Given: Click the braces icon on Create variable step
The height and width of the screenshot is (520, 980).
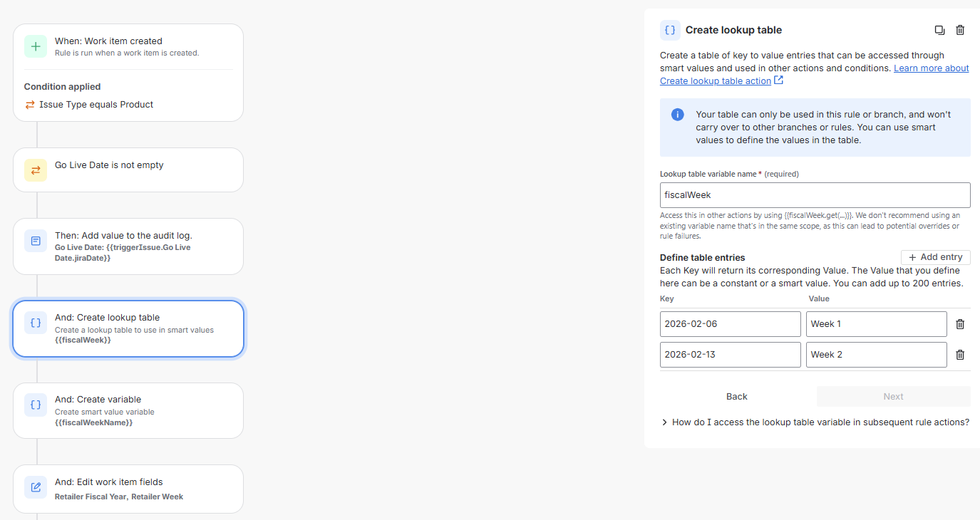Looking at the screenshot, I should [x=36, y=405].
